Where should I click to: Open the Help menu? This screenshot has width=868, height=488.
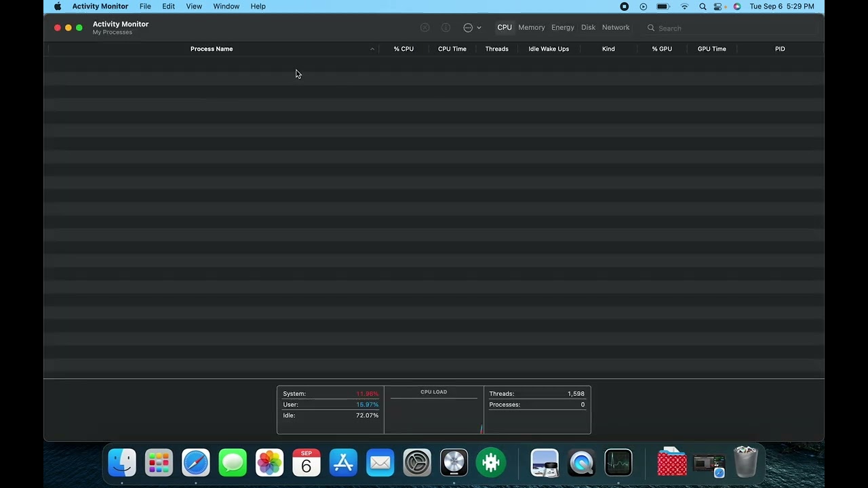click(x=258, y=6)
